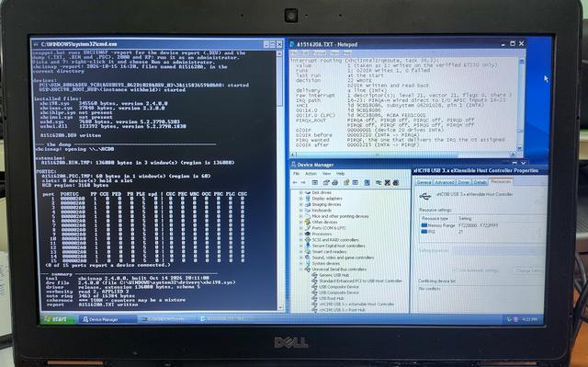Switch to the Details tab in Properties

pos(480,182)
